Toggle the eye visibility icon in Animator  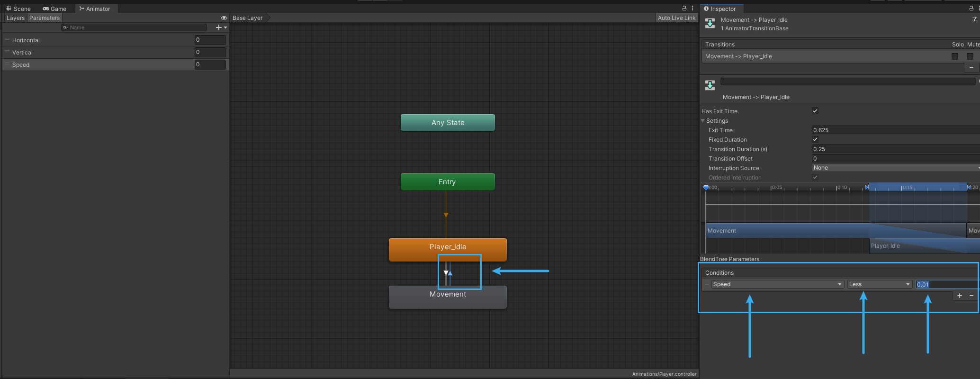(x=224, y=18)
